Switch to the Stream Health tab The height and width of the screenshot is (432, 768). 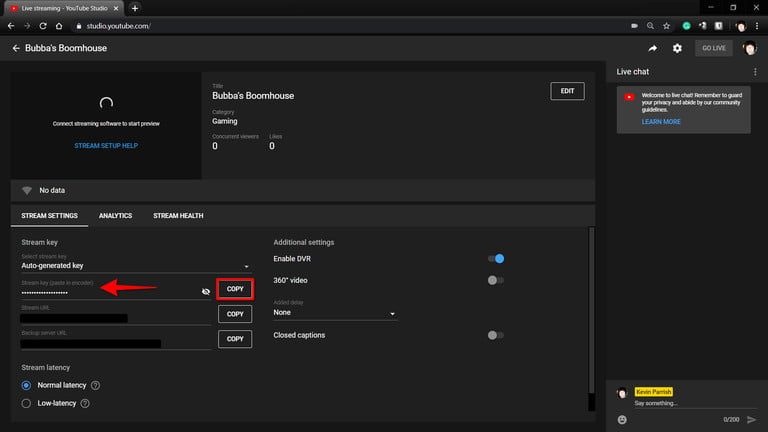pos(180,215)
